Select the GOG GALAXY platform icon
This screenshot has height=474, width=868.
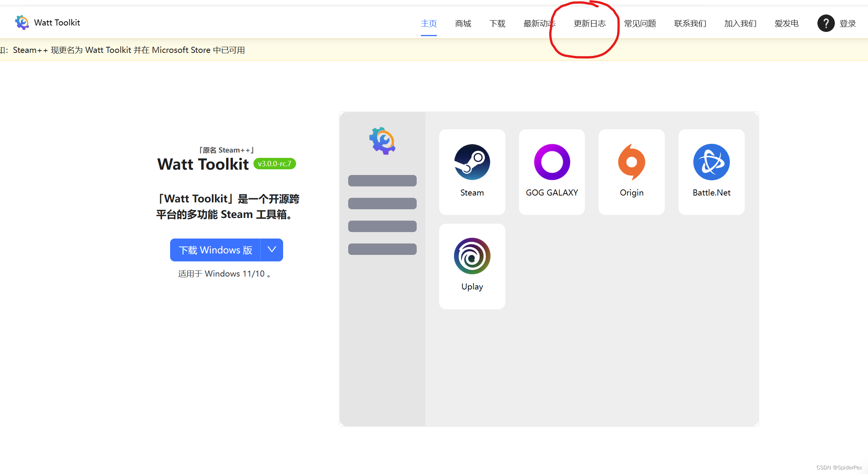tap(551, 162)
